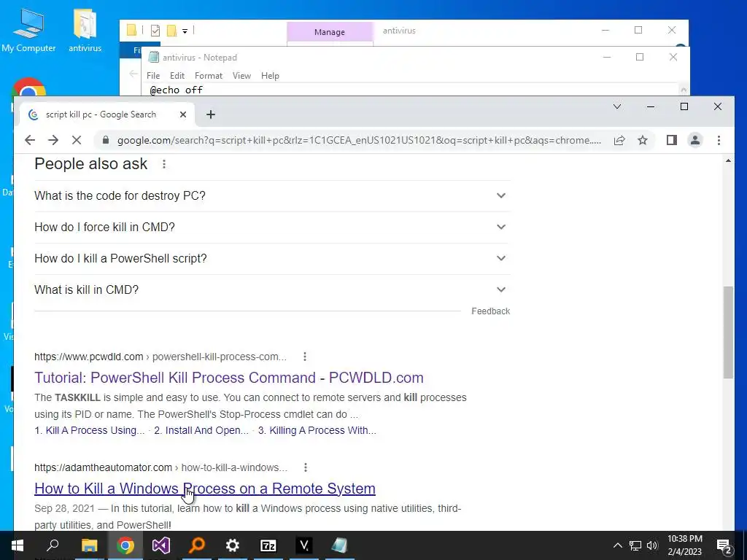Open '3. Killing A Process With...' sublink
747x560 pixels.
317,430
